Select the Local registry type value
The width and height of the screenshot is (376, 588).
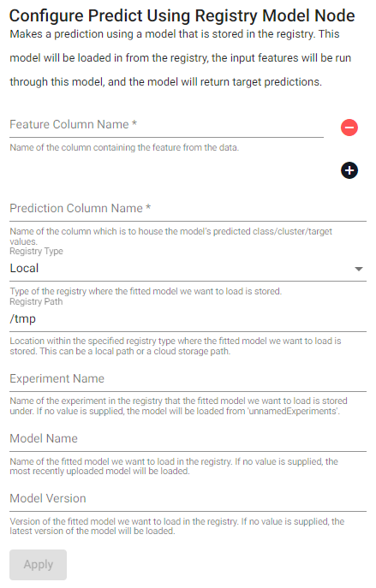(x=24, y=269)
